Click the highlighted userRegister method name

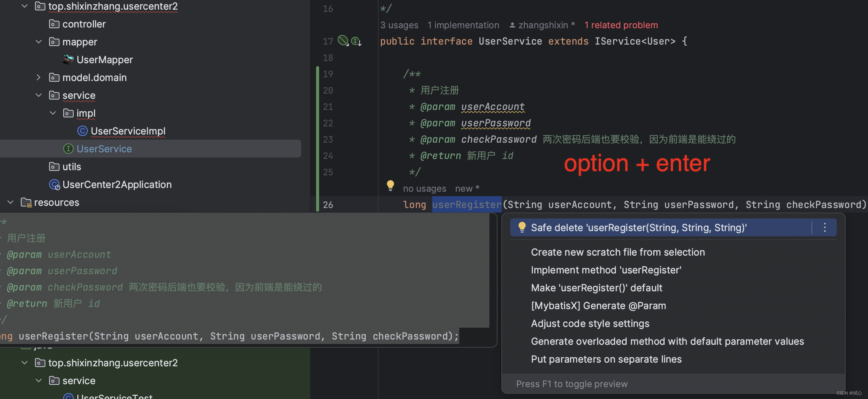pos(467,204)
